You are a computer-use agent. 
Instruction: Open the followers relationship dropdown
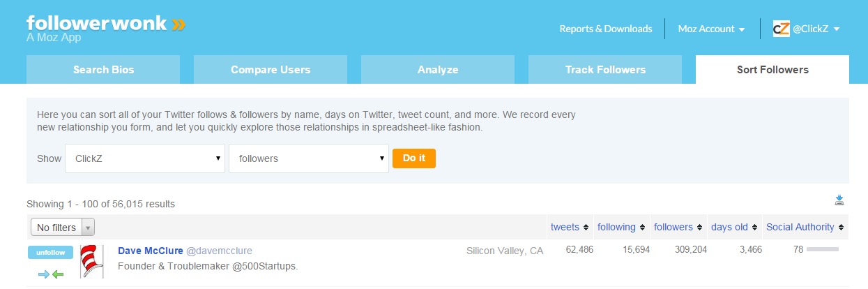[x=309, y=158]
